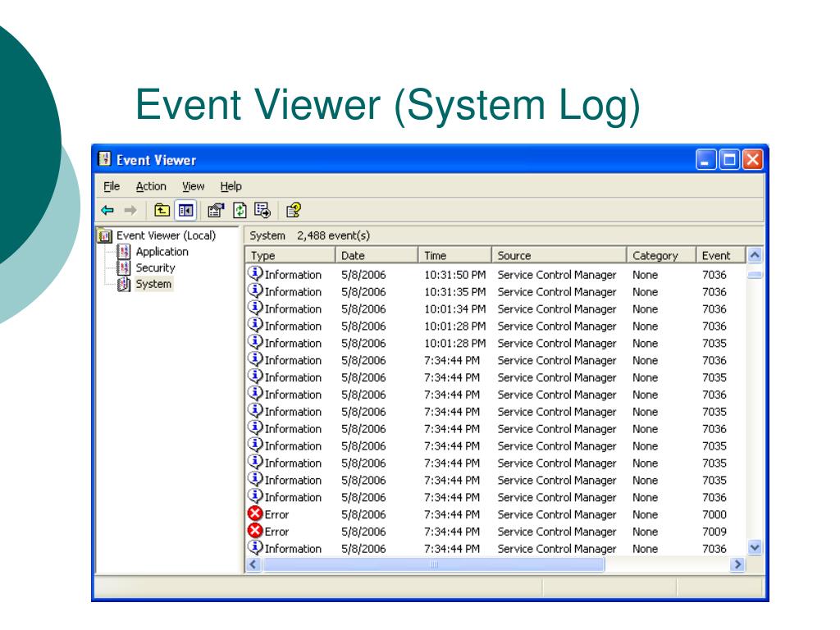Click the horizontal scroll right arrow
This screenshot has width=840, height=630.
[738, 564]
